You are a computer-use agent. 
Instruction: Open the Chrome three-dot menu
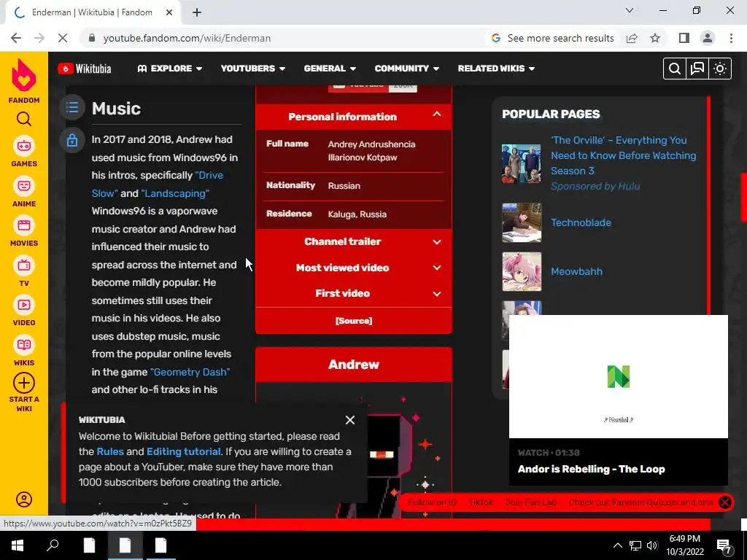point(731,38)
